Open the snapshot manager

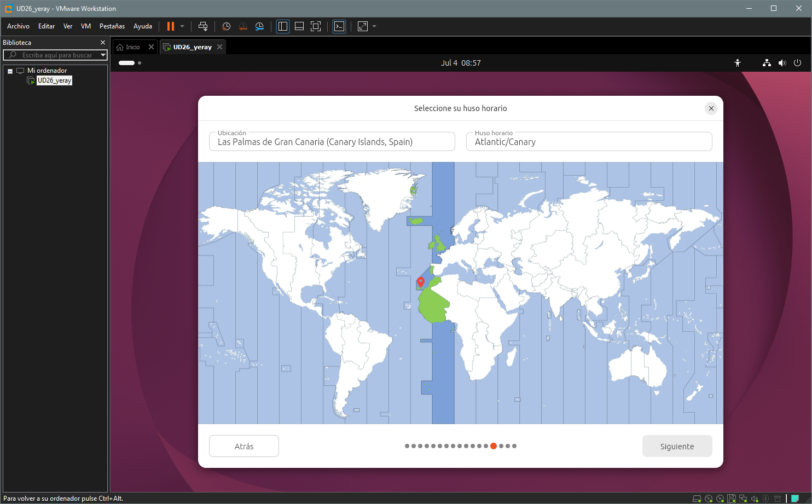pyautogui.click(x=259, y=26)
